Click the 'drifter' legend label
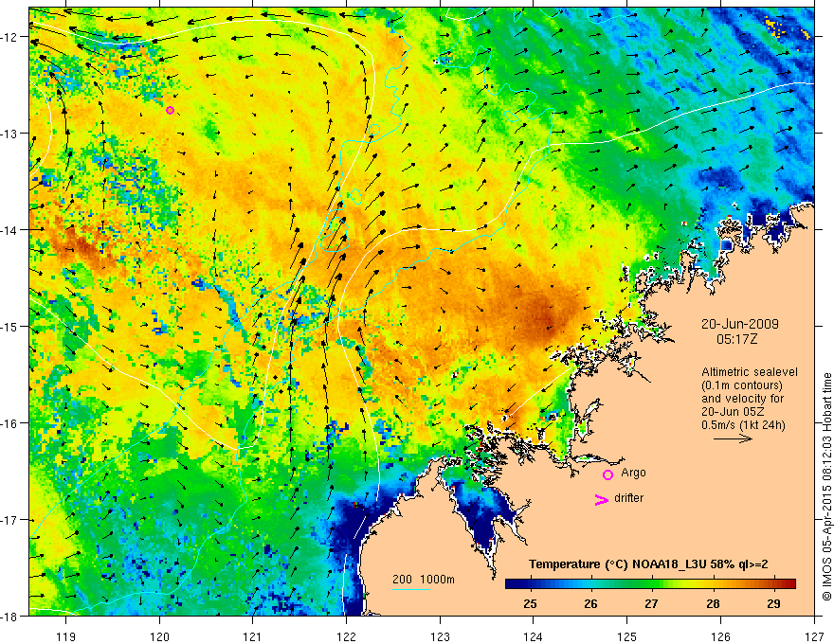The height and width of the screenshot is (644, 834). 628,498
